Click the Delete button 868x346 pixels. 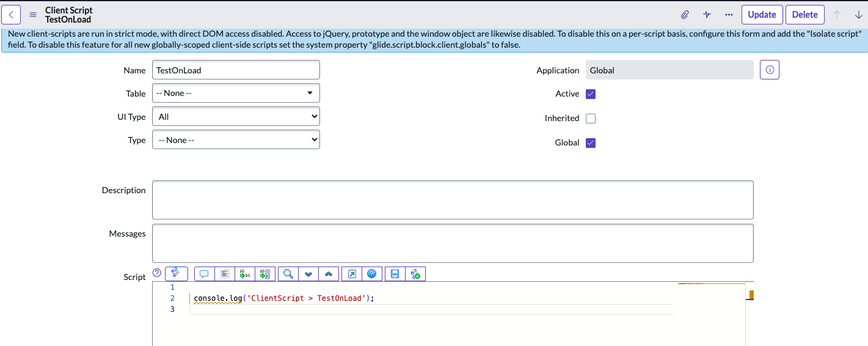pyautogui.click(x=805, y=15)
